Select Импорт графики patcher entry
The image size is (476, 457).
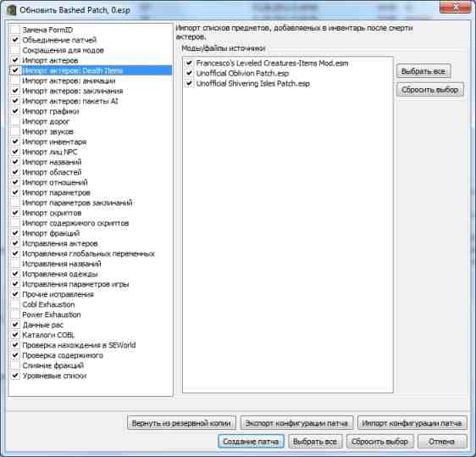click(51, 111)
